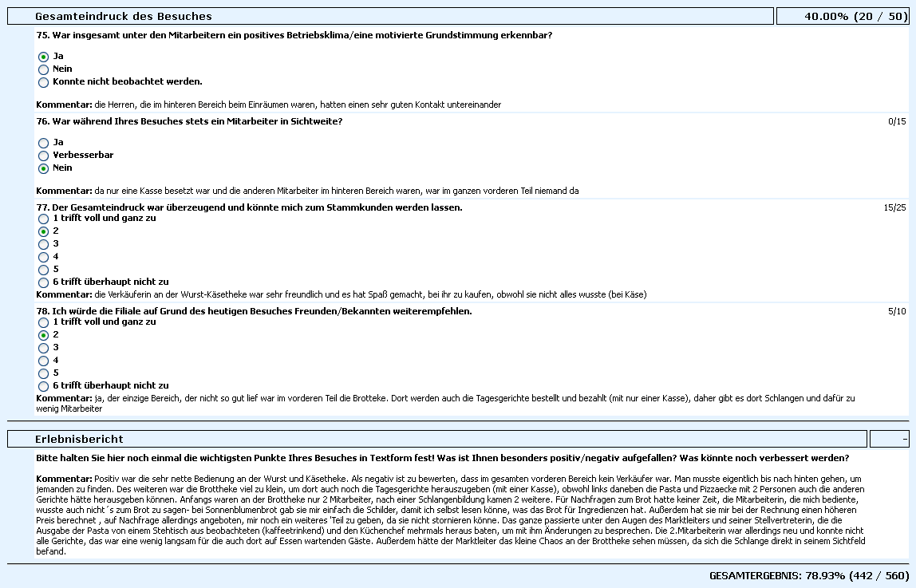Pick "1 trifft voll und ganz zu" in question 77
Image resolution: width=916 pixels, height=588 pixels.
click(x=43, y=219)
